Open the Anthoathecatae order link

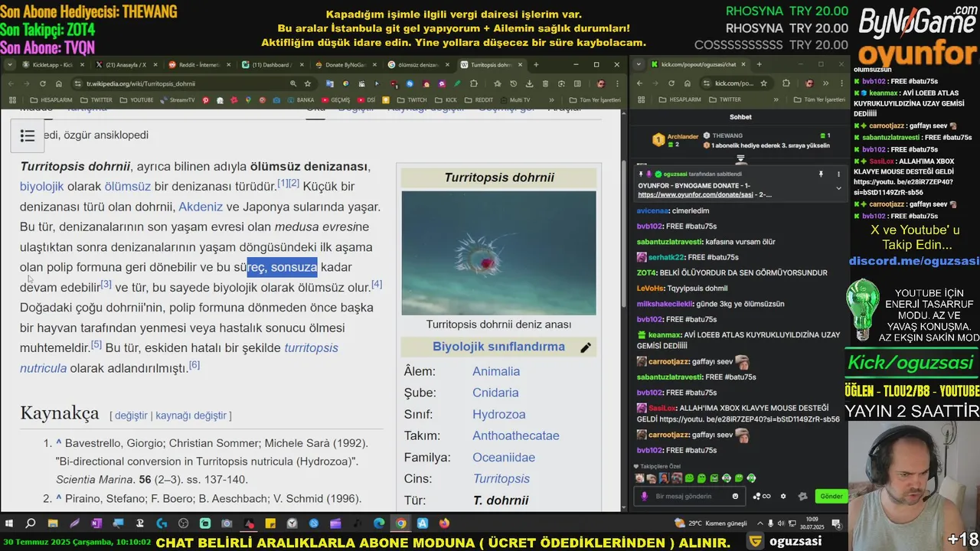pos(516,435)
